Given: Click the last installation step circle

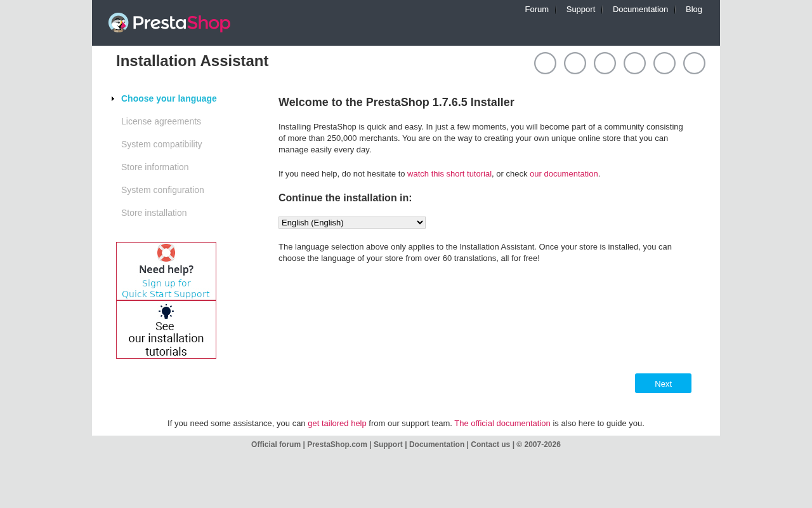Looking at the screenshot, I should coord(694,63).
